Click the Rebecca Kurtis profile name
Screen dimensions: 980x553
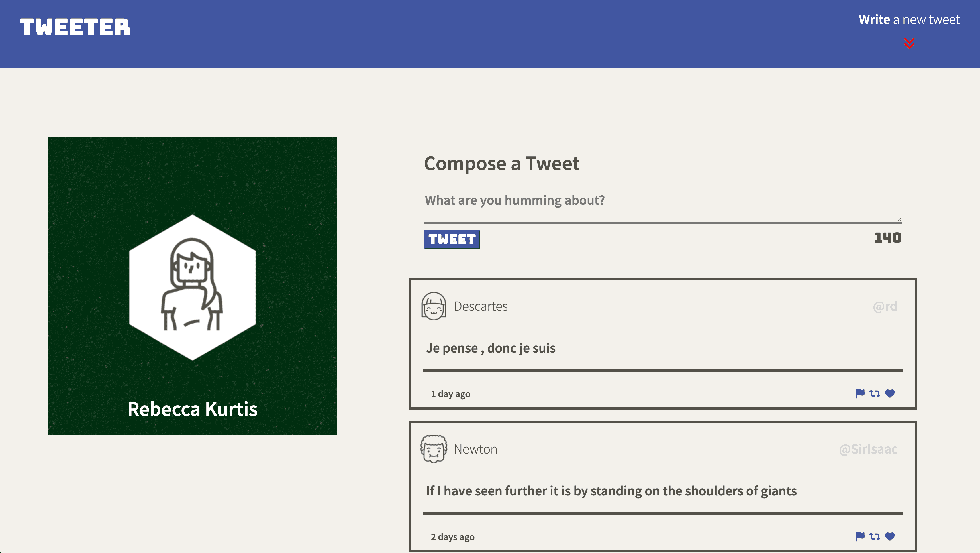pyautogui.click(x=193, y=409)
